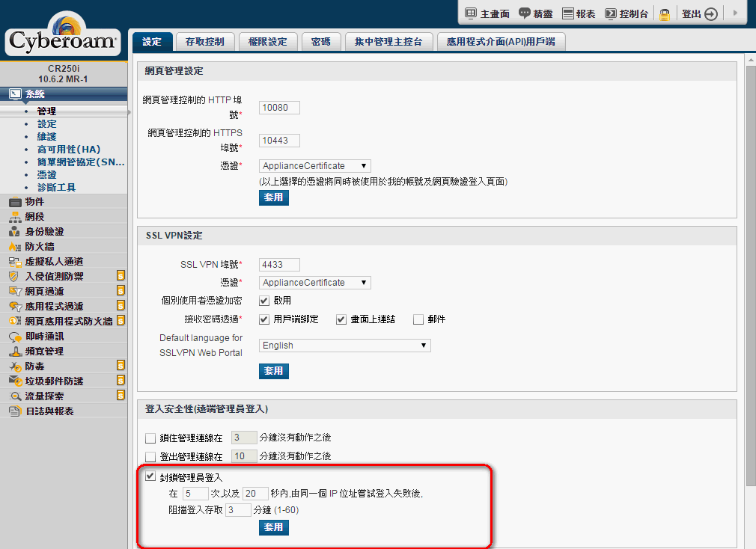The image size is (756, 549).
Task: Click the 虛擬私人通道 VPN icon in sidebar
Action: (x=16, y=262)
